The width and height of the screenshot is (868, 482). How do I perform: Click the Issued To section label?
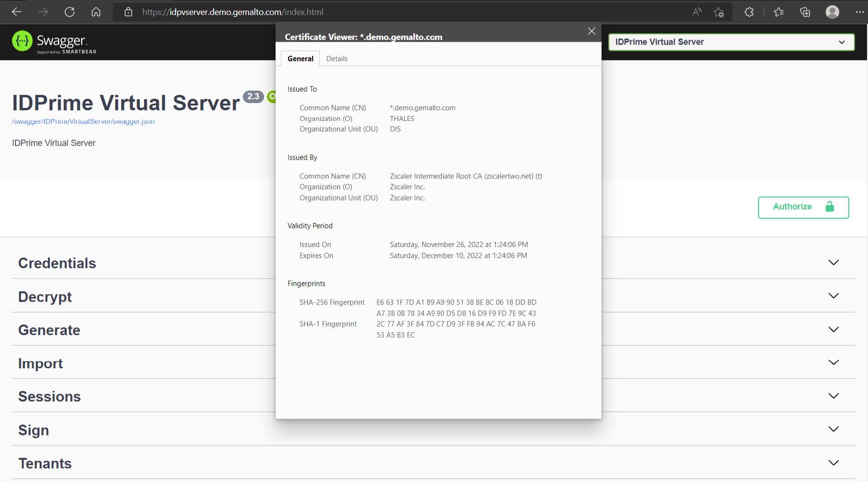click(302, 89)
